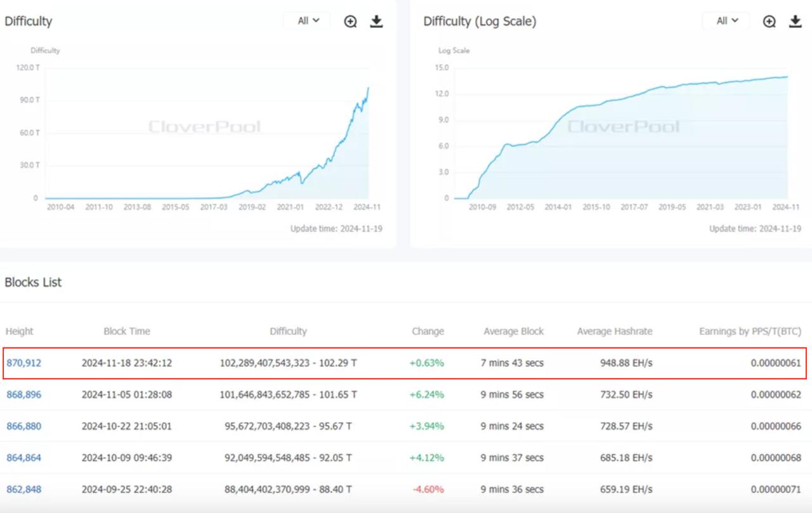
Task: Click hashrate 659.19 EH/s
Action: 626,489
